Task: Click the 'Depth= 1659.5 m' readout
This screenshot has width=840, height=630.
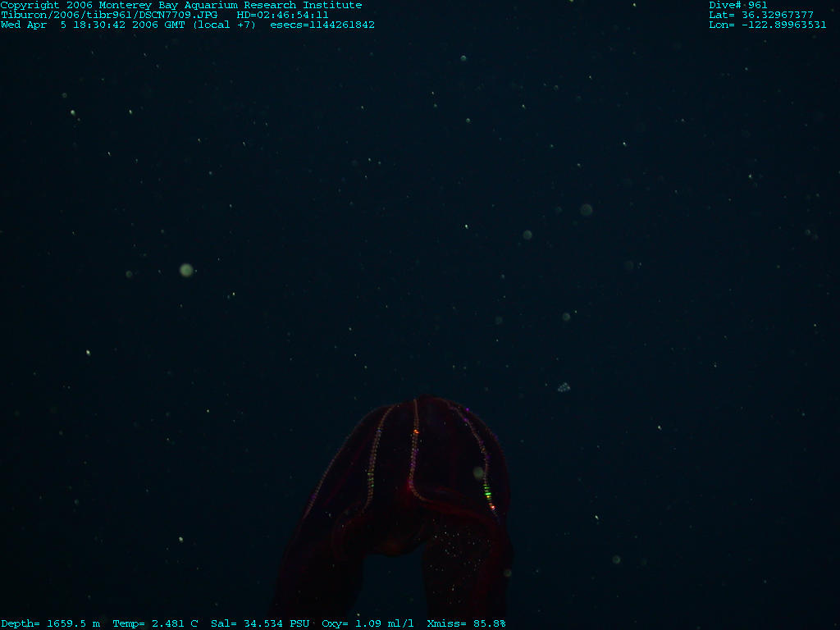Action: coord(50,623)
